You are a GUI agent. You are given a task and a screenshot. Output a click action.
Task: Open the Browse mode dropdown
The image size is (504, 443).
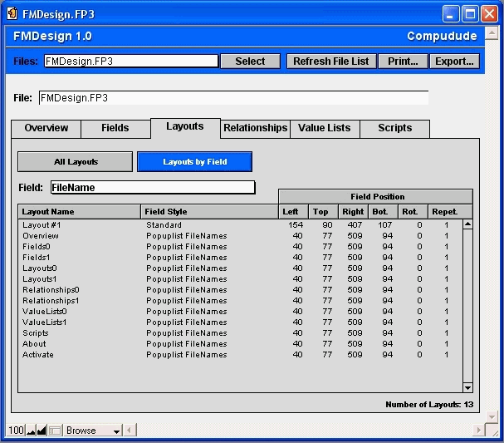(92, 431)
